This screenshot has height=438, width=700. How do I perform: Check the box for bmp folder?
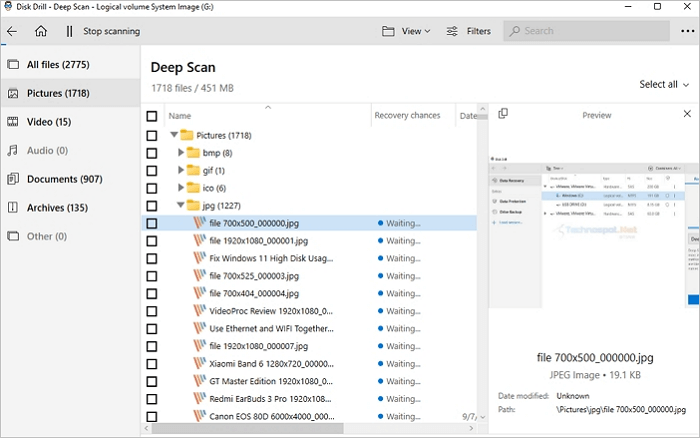click(x=152, y=153)
